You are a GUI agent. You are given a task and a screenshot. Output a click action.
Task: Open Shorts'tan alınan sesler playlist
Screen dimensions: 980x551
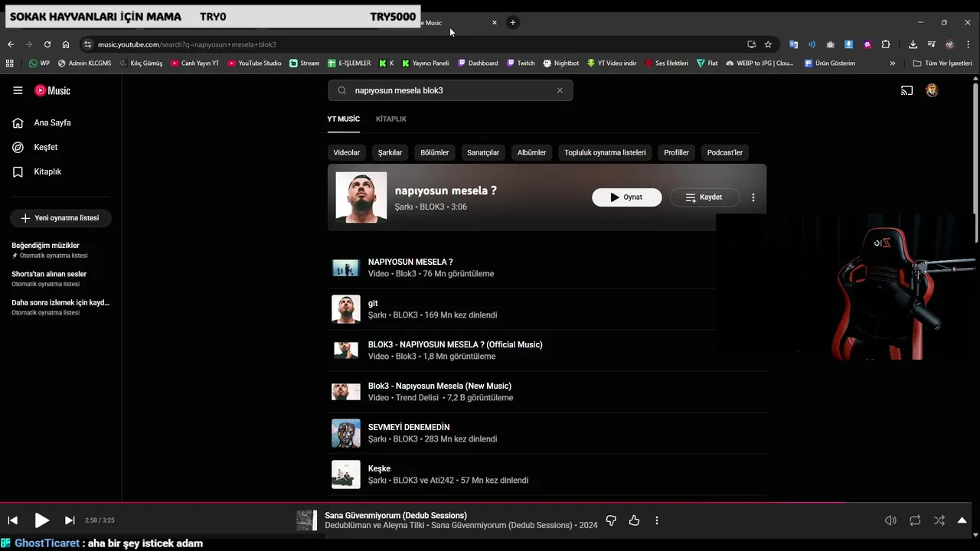coord(60,279)
